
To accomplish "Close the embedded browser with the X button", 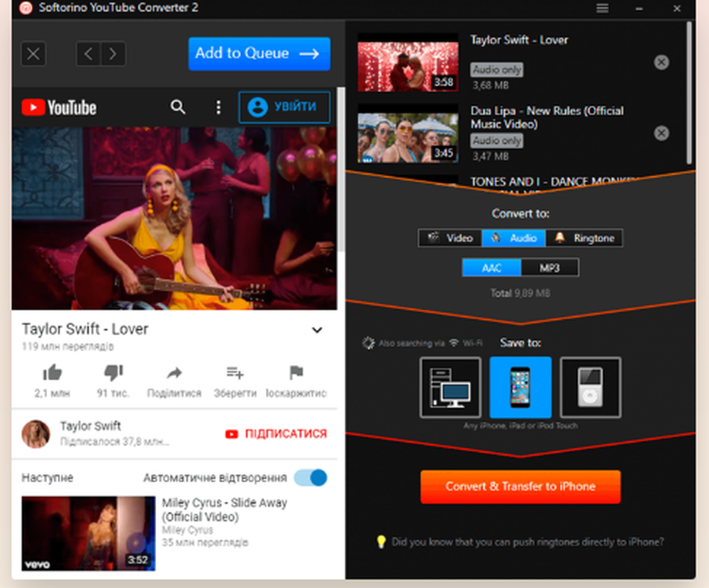I will click(x=33, y=54).
